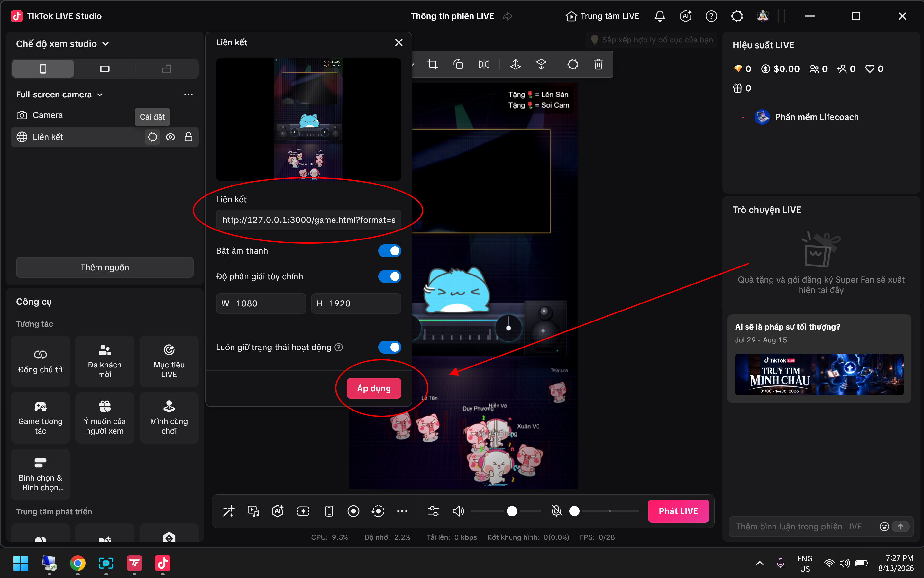
Task: Toggle Luôn giữ trạng thái hoạt động switch
Action: pyautogui.click(x=389, y=347)
